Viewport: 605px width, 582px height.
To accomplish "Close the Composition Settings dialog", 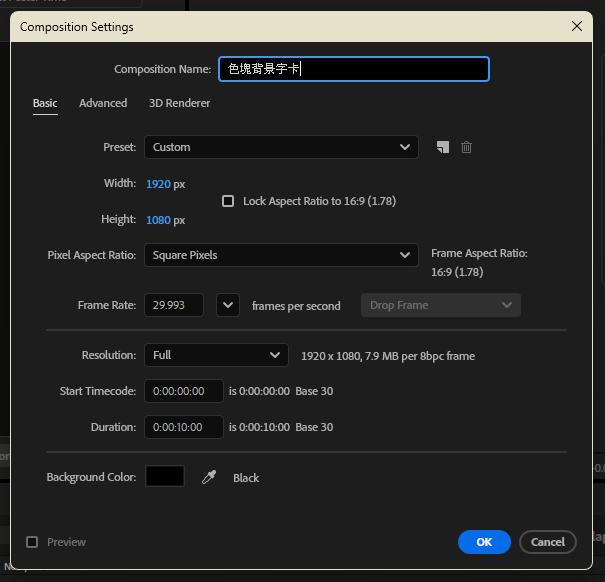I will [576, 26].
